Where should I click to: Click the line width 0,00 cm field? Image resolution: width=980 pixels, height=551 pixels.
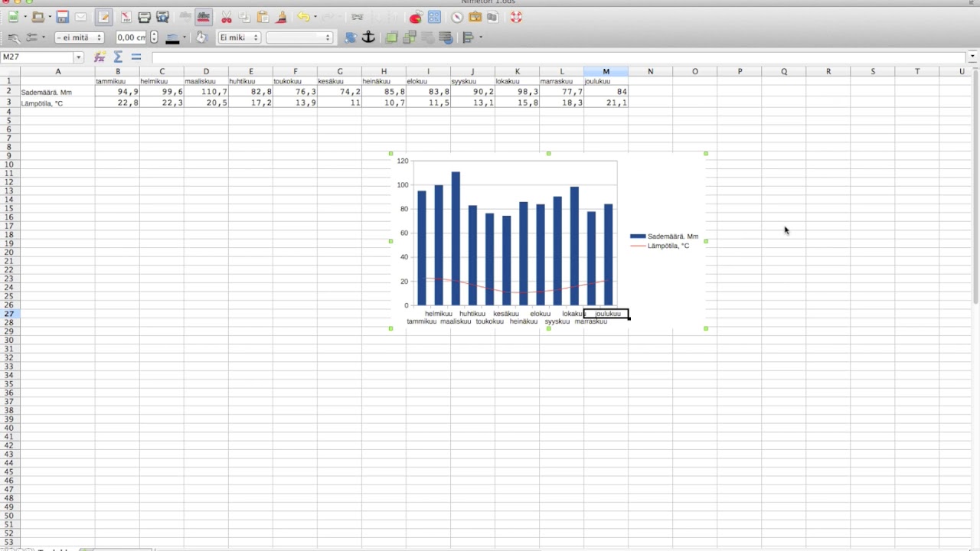click(132, 37)
